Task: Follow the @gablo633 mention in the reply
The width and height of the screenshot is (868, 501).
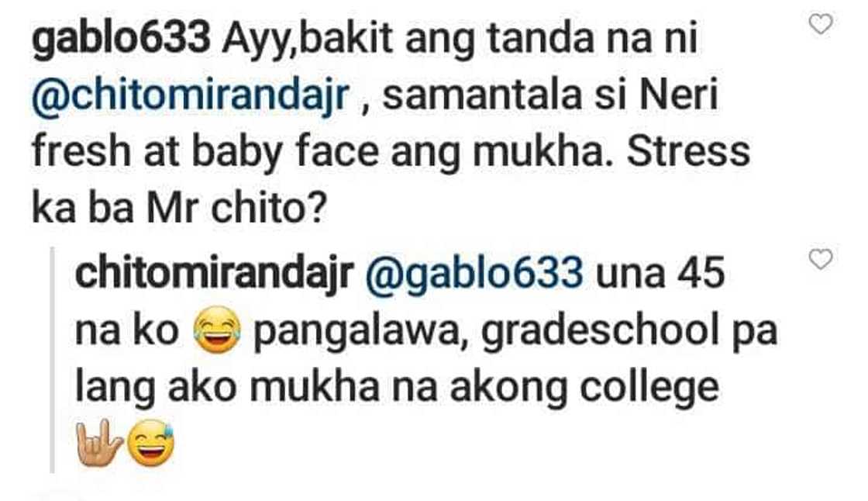Action: click(x=474, y=274)
